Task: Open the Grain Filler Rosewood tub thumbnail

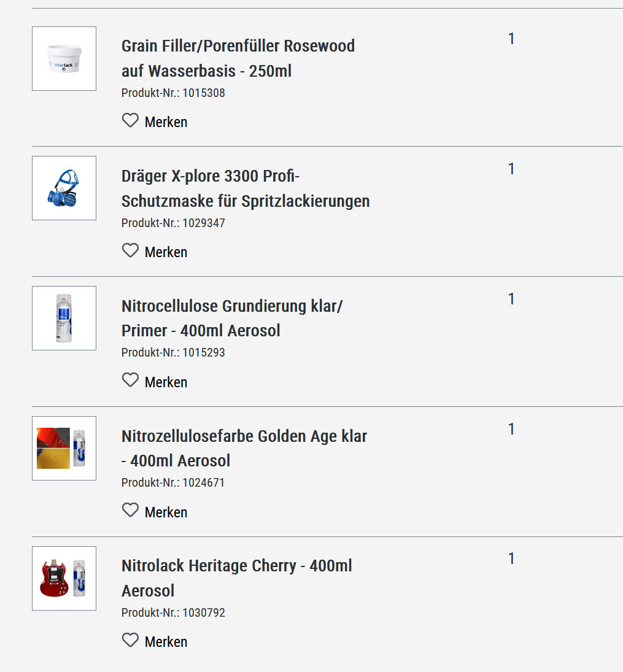Action: (x=64, y=59)
